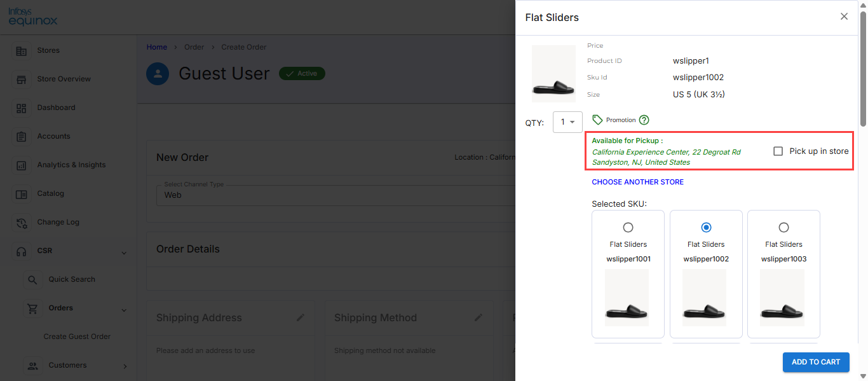The height and width of the screenshot is (381, 868).
Task: Click the Flat Sliders product thumbnail
Action: (553, 74)
